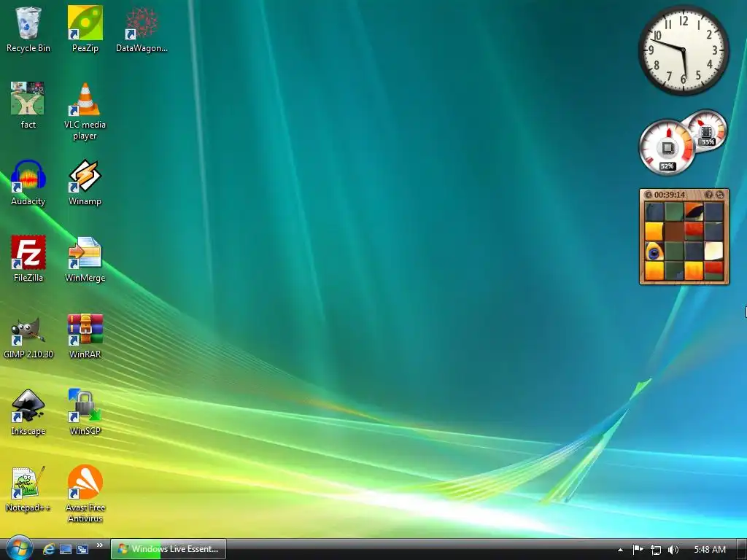Select the Recycle Bin desktop icon
The height and width of the screenshot is (560, 747).
[x=28, y=29]
